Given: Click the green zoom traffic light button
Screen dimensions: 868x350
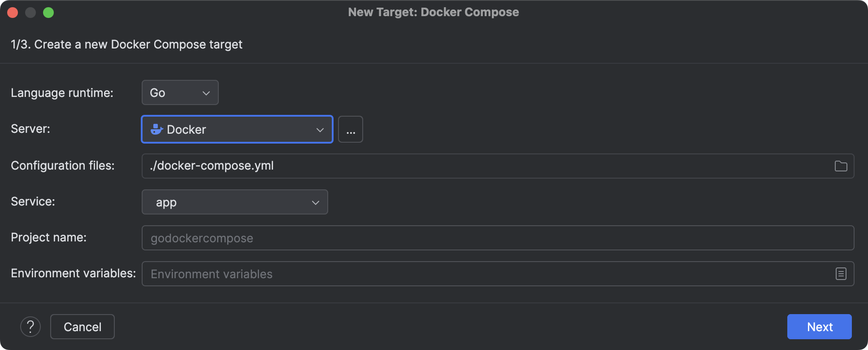Looking at the screenshot, I should point(49,12).
